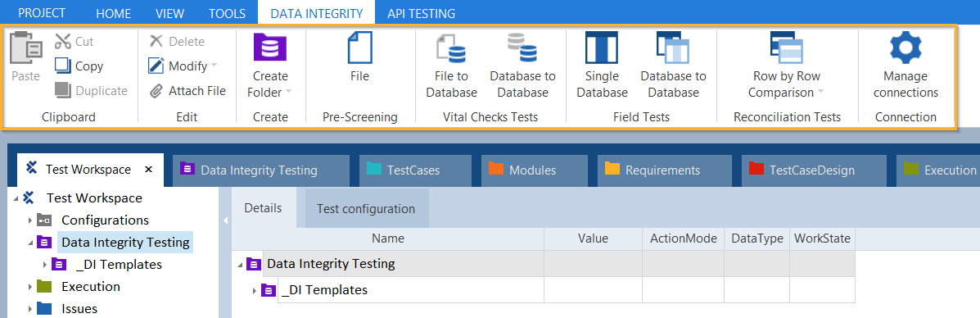Click the Create Folder icon
Viewport: 980px width, 318px height.
pos(270,48)
